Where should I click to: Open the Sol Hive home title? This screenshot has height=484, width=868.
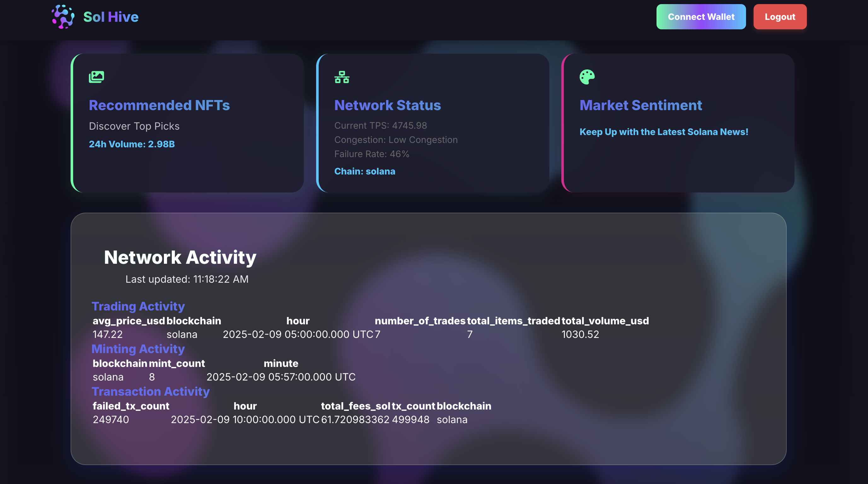tap(111, 17)
